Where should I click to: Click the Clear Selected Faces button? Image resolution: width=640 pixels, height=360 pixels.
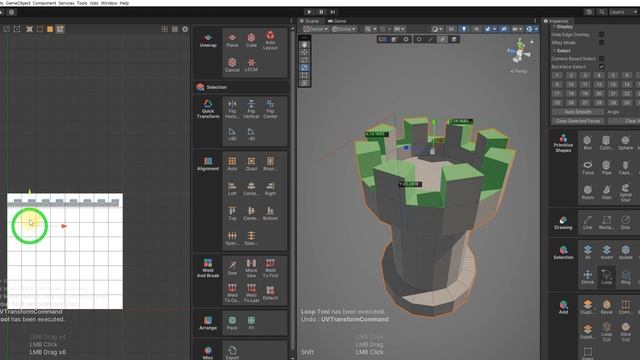click(578, 121)
